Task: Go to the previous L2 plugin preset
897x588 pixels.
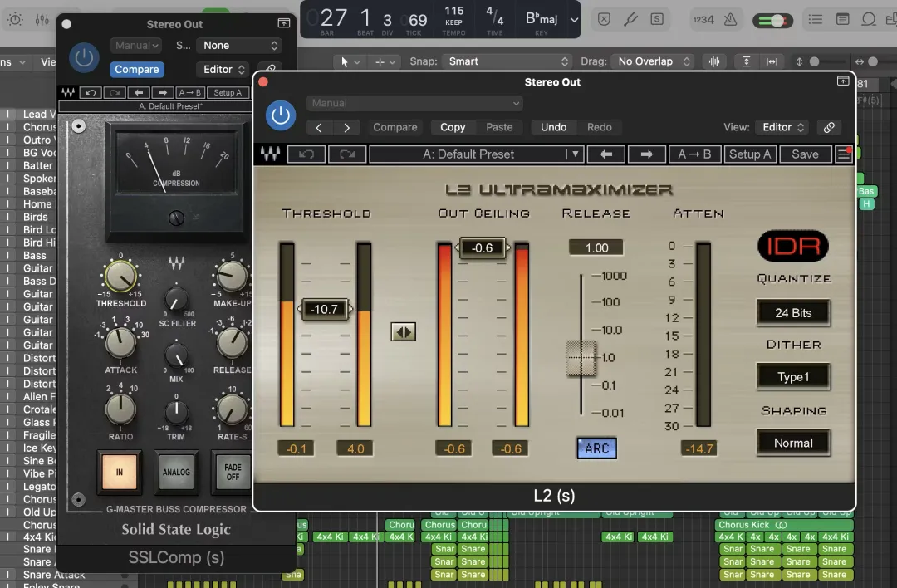Action: point(319,128)
